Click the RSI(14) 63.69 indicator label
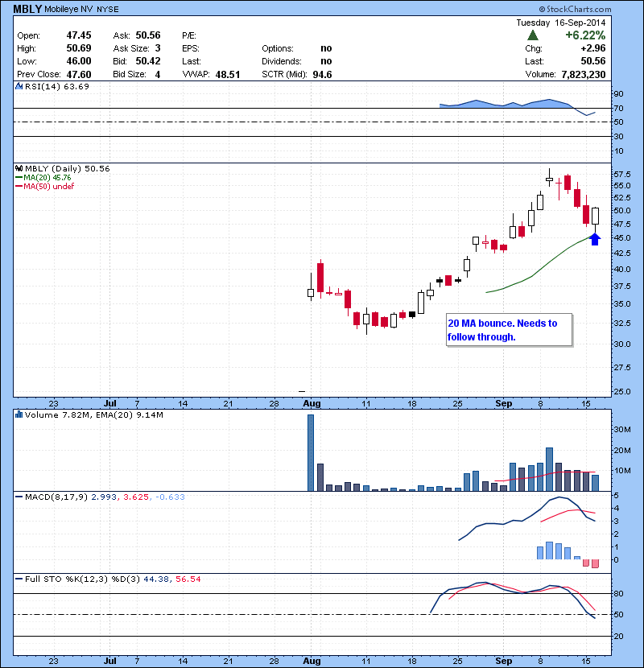The height and width of the screenshot is (668, 644). point(57,86)
